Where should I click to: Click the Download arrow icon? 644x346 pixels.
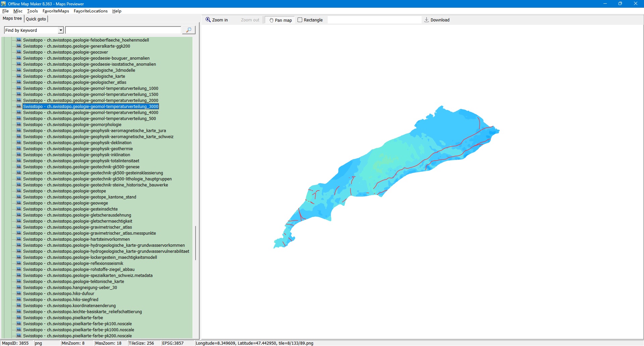427,20
